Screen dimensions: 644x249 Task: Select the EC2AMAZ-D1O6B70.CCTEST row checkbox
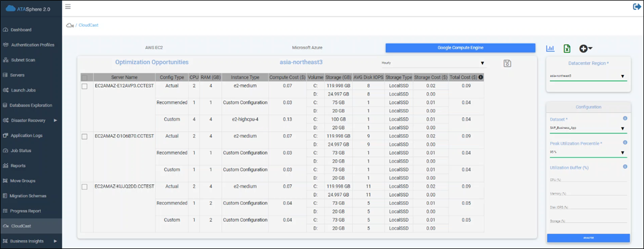pos(84,137)
